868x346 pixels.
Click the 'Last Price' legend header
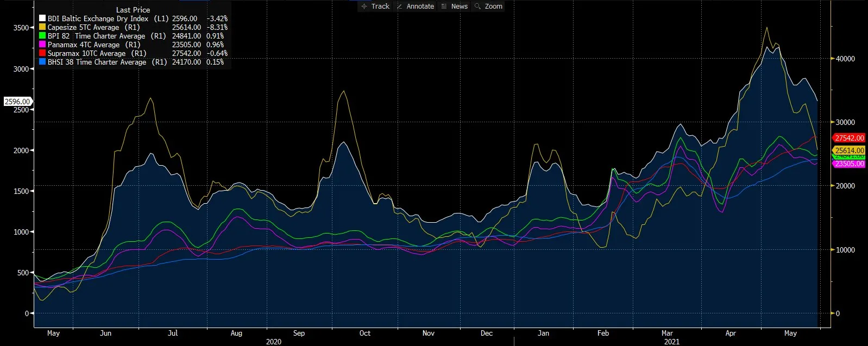pyautogui.click(x=133, y=10)
